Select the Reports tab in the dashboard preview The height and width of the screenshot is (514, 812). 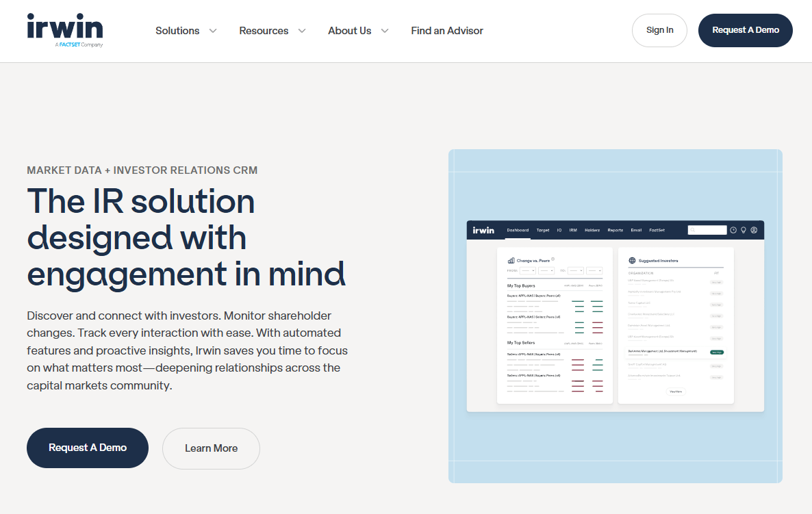616,231
